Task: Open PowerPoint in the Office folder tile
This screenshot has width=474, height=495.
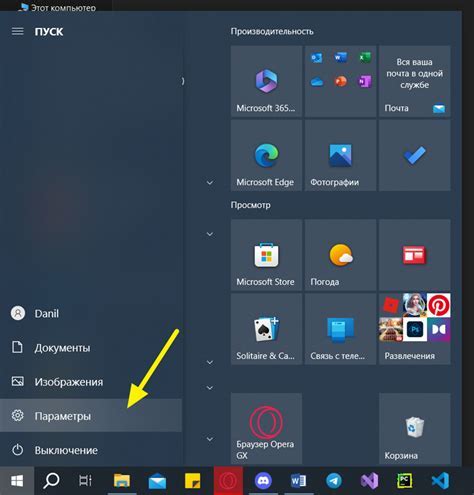Action: point(340,81)
